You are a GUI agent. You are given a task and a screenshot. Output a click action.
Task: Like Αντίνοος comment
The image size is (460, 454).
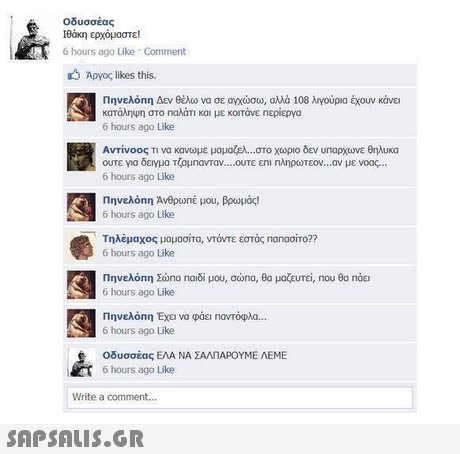click(166, 176)
